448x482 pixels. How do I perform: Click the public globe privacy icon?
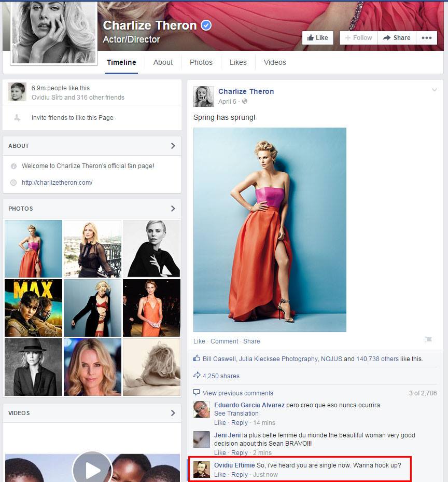[245, 101]
